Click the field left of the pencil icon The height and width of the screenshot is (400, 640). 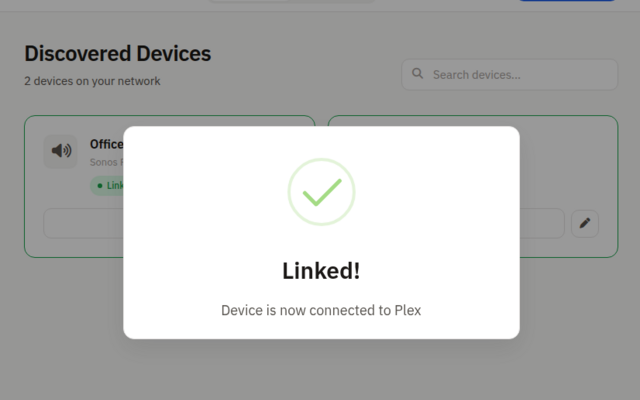pyautogui.click(x=542, y=224)
